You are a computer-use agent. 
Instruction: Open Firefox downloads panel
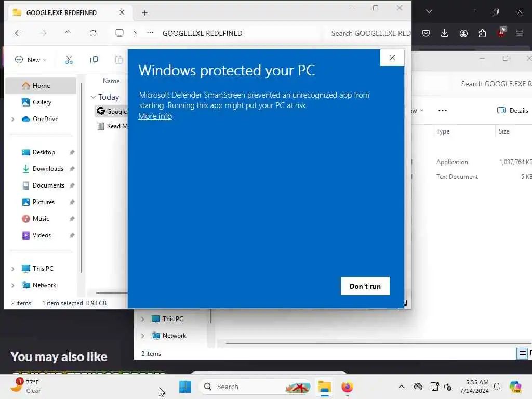(445, 33)
